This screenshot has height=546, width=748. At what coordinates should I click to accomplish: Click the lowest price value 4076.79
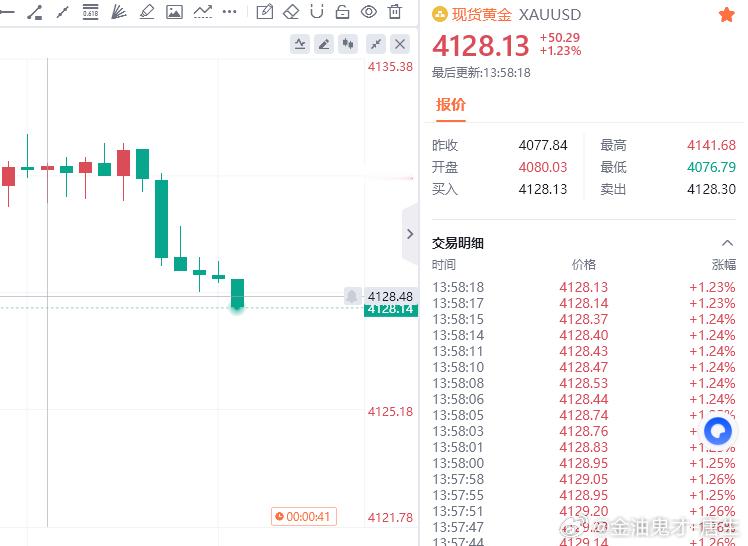coord(711,167)
